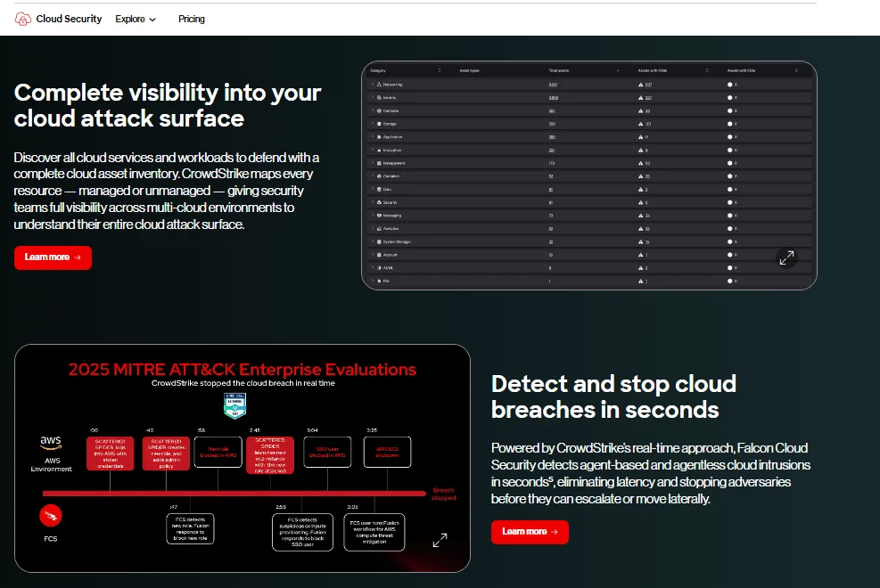Expand the Messaging category row
The width and height of the screenshot is (880, 588).
pos(372,216)
